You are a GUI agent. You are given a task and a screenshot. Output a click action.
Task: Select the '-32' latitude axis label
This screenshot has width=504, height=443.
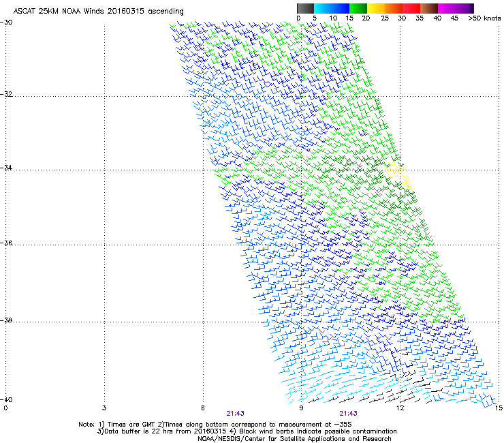pyautogui.click(x=6, y=94)
